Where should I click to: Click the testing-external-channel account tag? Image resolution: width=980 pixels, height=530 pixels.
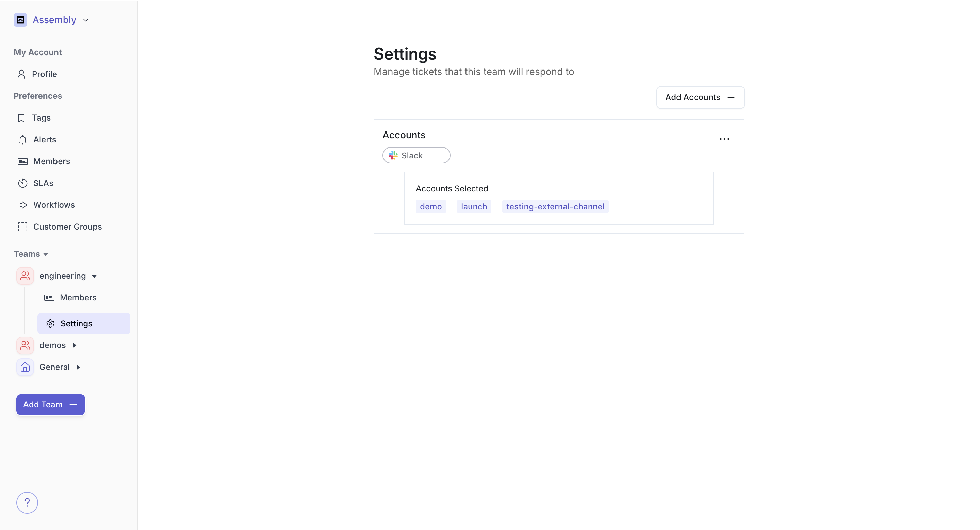click(x=555, y=206)
